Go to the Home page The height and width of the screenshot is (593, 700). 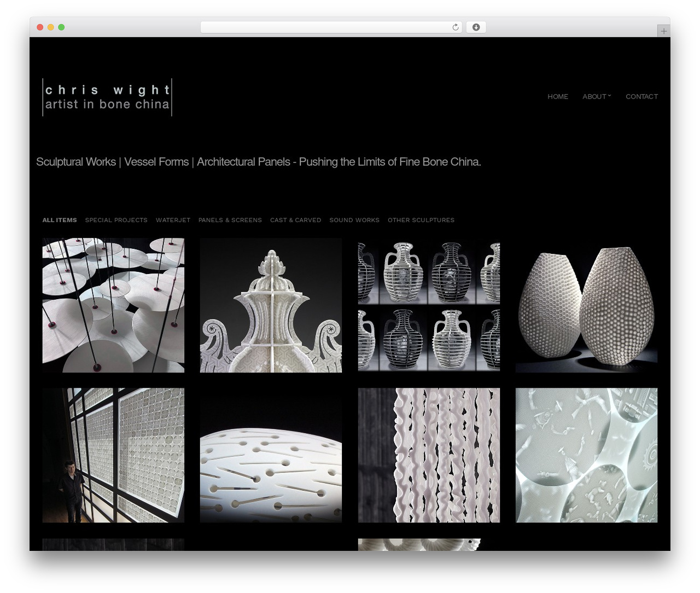tap(558, 96)
